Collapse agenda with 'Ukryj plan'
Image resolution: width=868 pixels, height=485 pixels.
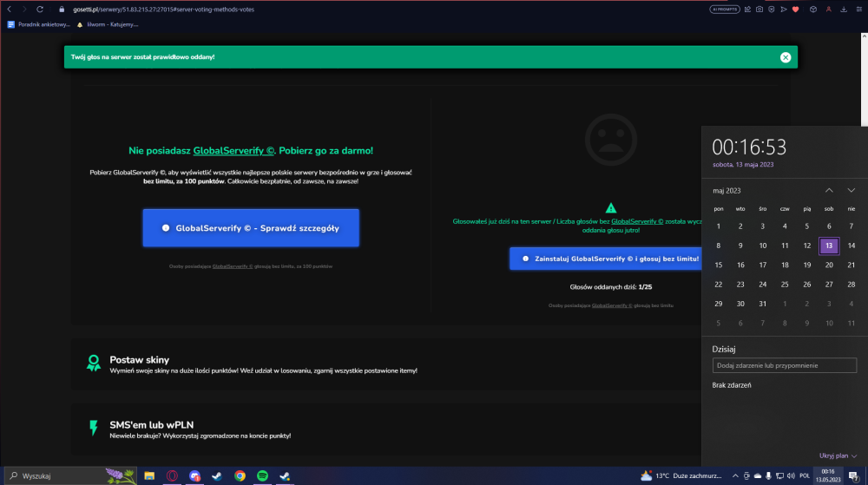pos(838,456)
